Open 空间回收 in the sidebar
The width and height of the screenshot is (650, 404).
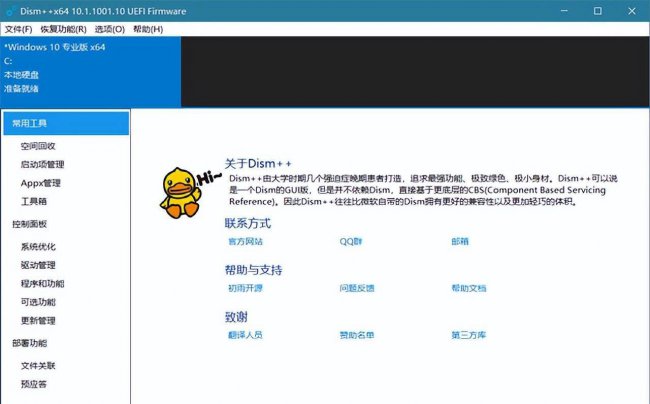pyautogui.click(x=38, y=146)
